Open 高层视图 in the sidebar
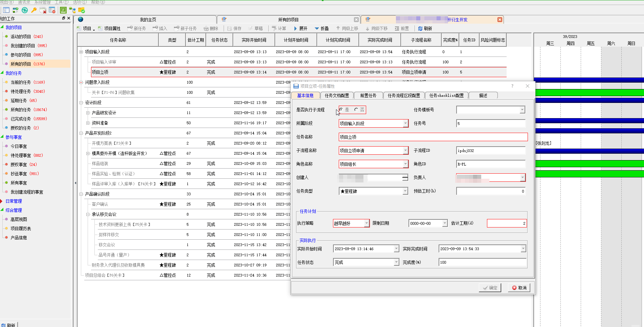The height and width of the screenshot is (327, 644). click(x=19, y=219)
